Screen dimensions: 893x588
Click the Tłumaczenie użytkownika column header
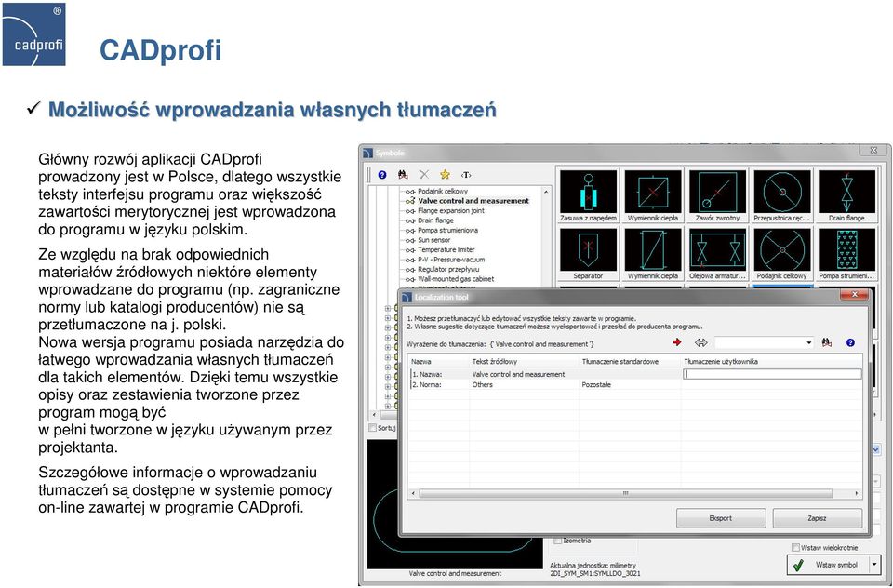[772, 361]
